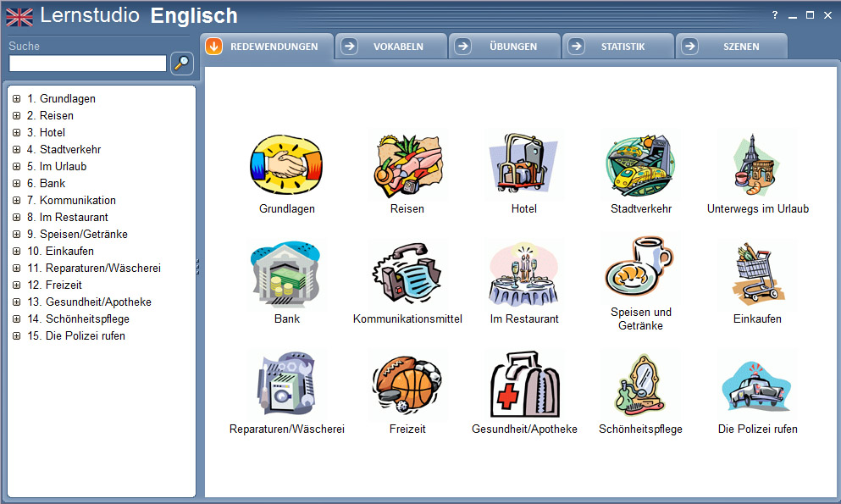Open the Reparaturen/Wäscherei washing machine icon
The image size is (841, 504).
click(286, 384)
